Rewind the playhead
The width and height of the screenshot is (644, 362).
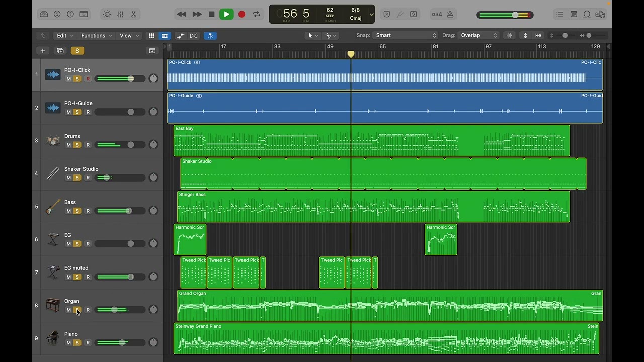[182, 14]
